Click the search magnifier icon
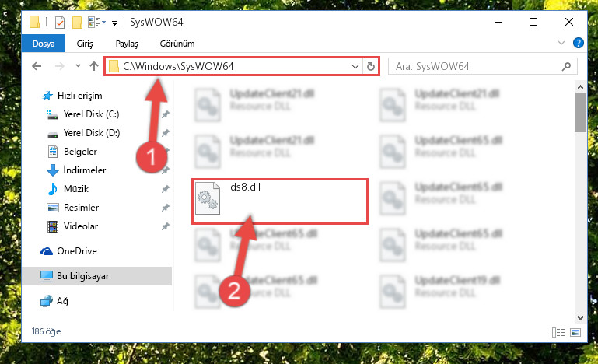 [566, 66]
